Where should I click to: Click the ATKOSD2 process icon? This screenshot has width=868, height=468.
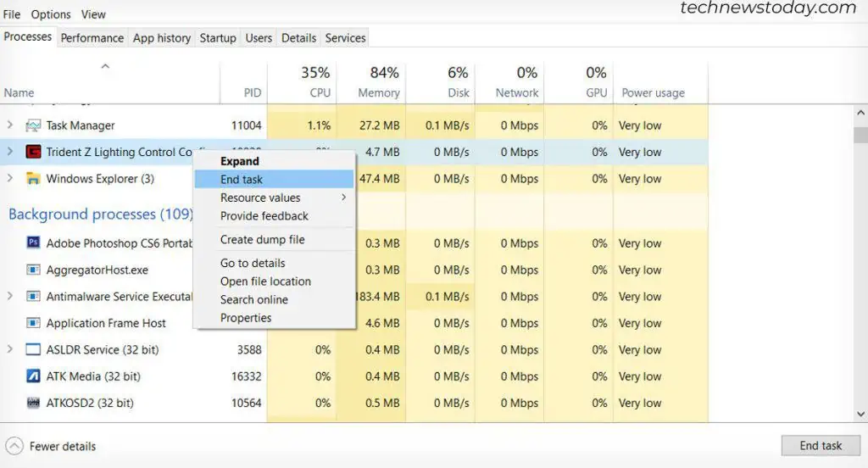(33, 403)
